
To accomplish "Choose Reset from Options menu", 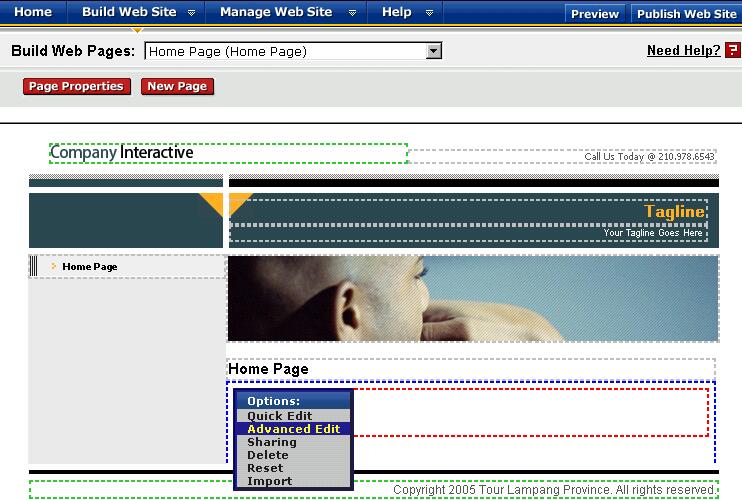I will point(293,468).
